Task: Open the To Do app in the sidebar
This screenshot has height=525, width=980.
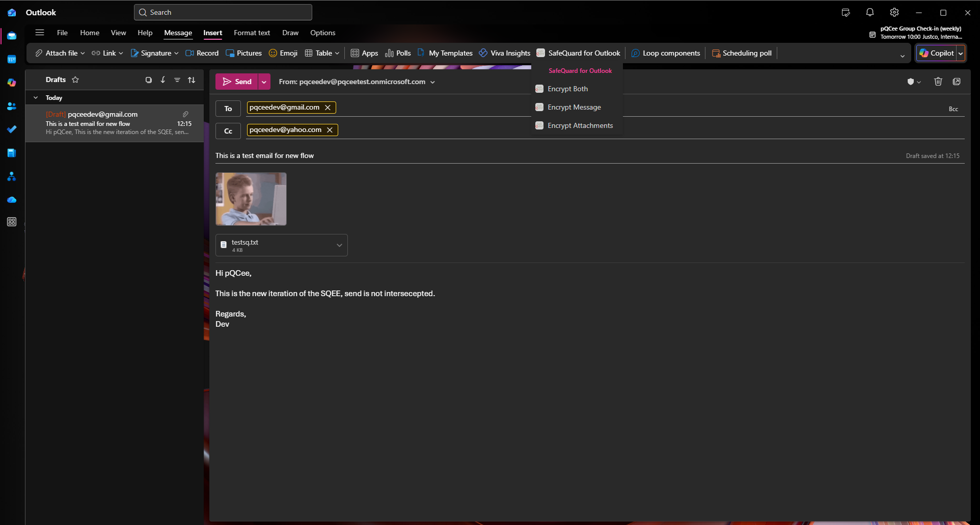Action: [x=11, y=129]
